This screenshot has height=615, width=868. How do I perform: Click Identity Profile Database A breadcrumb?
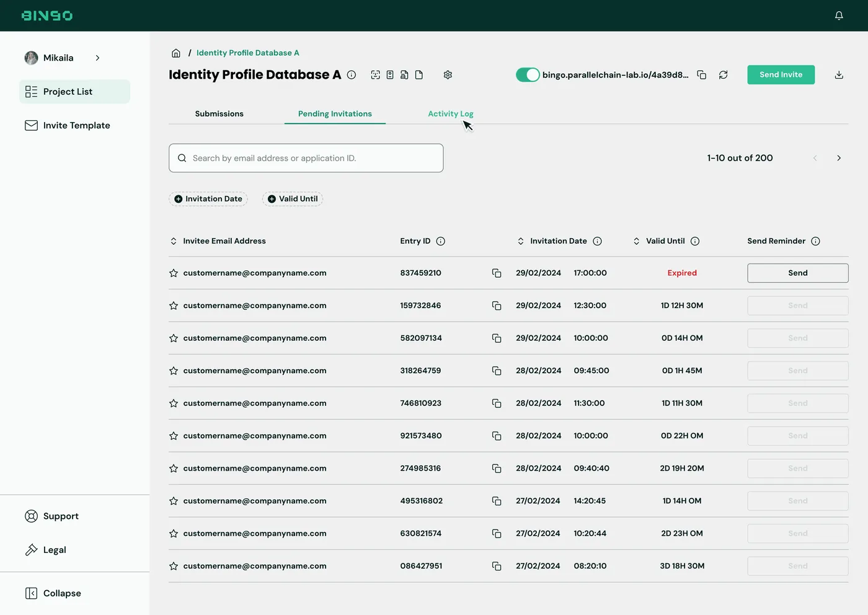tap(248, 53)
